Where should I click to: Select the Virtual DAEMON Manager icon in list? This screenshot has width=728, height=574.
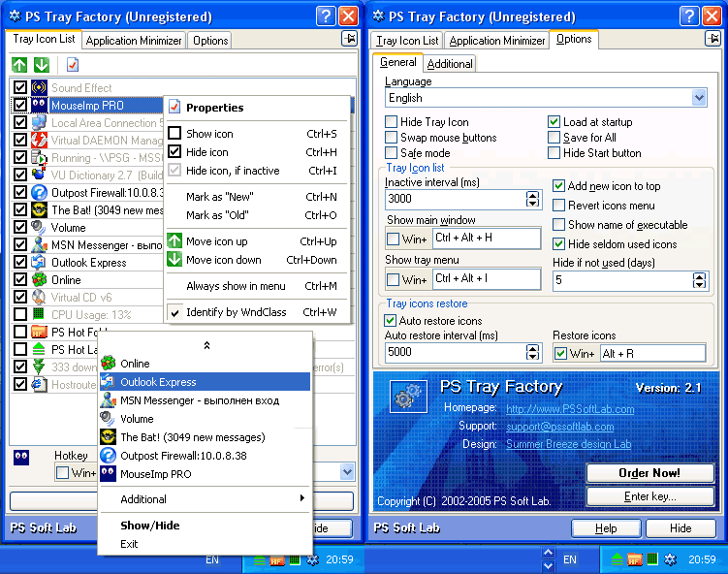tap(39, 141)
